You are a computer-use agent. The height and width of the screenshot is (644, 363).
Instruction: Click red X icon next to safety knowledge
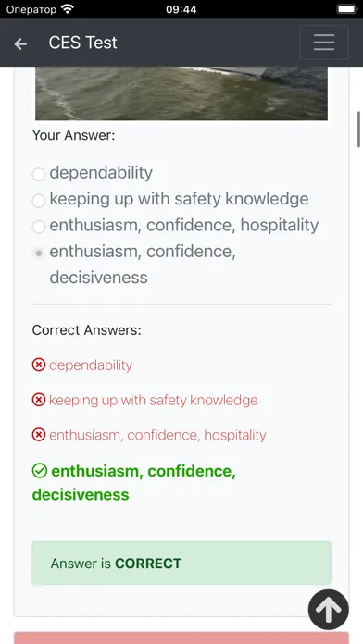pos(39,399)
